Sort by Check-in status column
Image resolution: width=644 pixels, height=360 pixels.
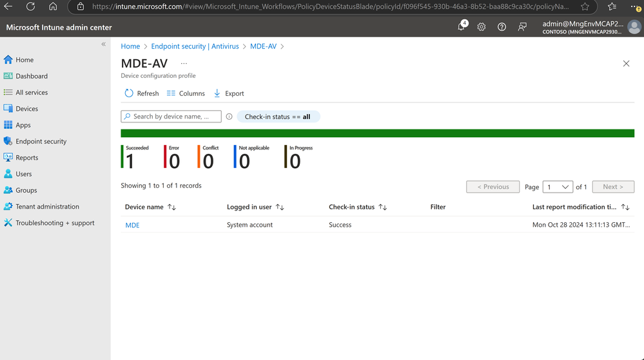tap(358, 207)
